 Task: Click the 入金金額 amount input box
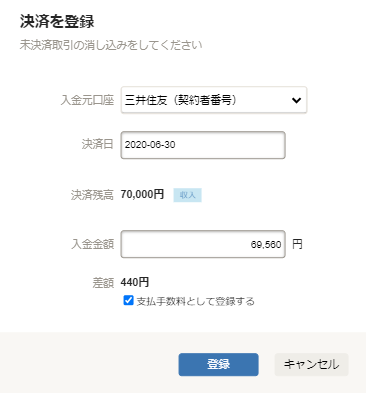point(203,244)
